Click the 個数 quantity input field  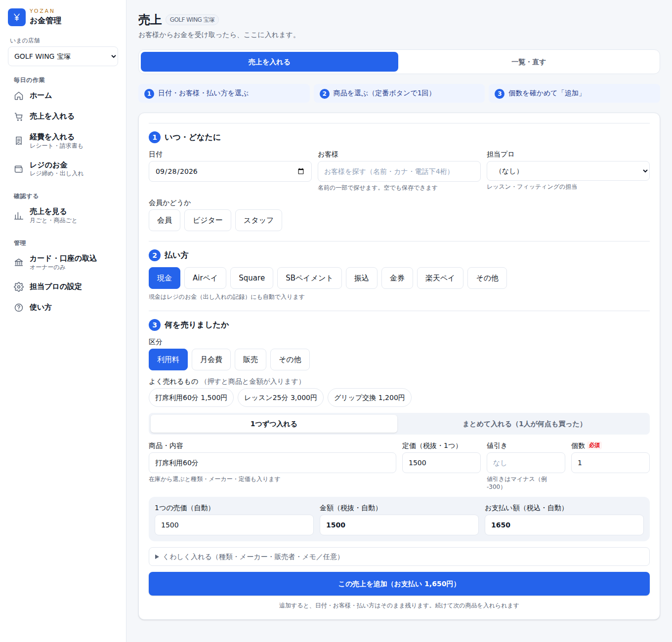tap(610, 463)
